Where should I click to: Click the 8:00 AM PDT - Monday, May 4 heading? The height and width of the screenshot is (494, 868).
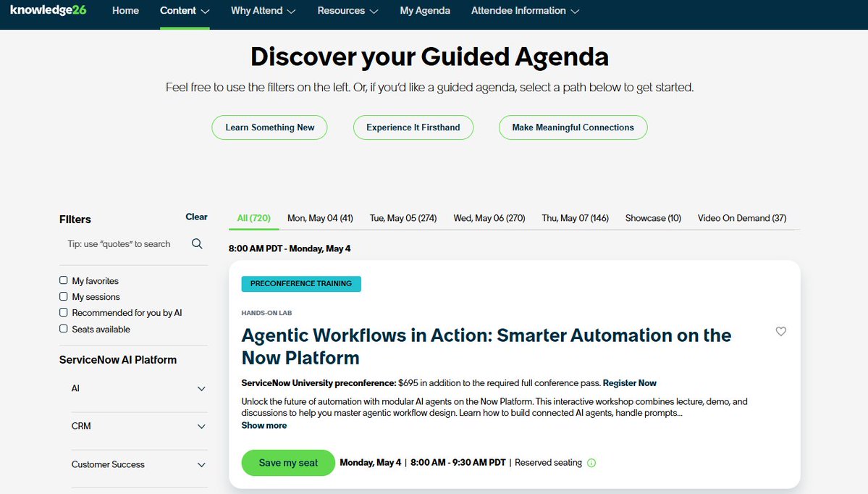[x=290, y=248]
